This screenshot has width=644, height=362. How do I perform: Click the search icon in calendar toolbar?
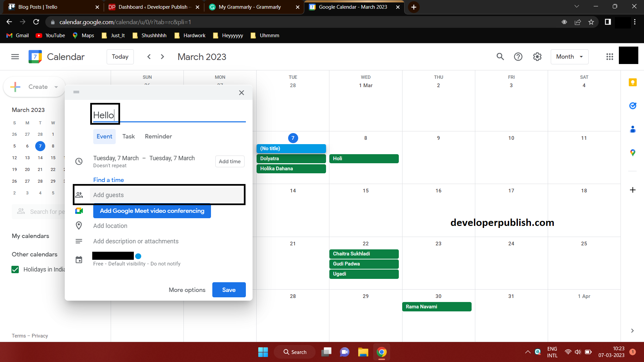click(x=500, y=57)
